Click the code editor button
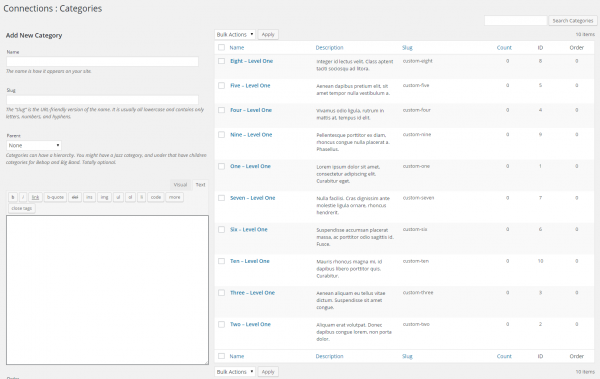The height and width of the screenshot is (379, 600). tap(155, 197)
